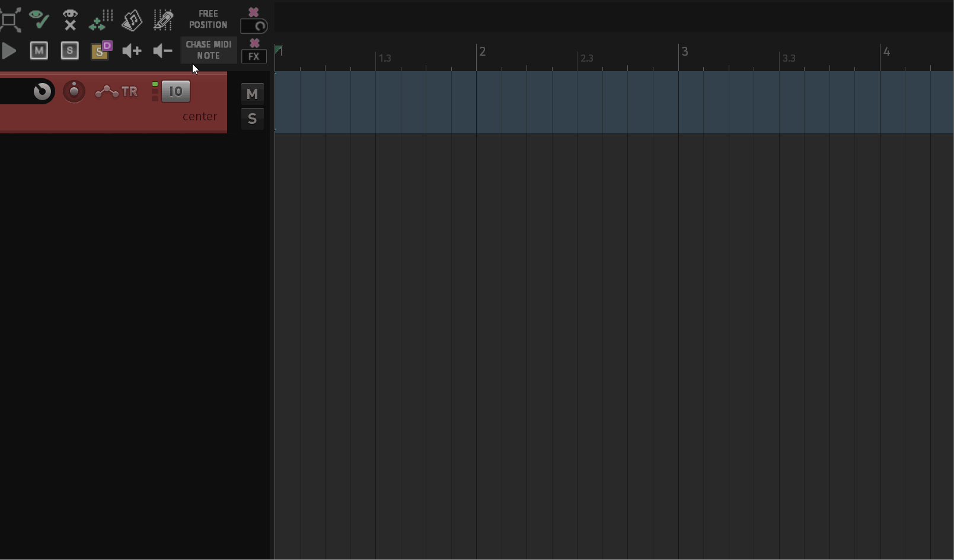This screenshot has height=560, width=954.
Task: Click the green move arrows grid icon
Action: click(x=101, y=20)
